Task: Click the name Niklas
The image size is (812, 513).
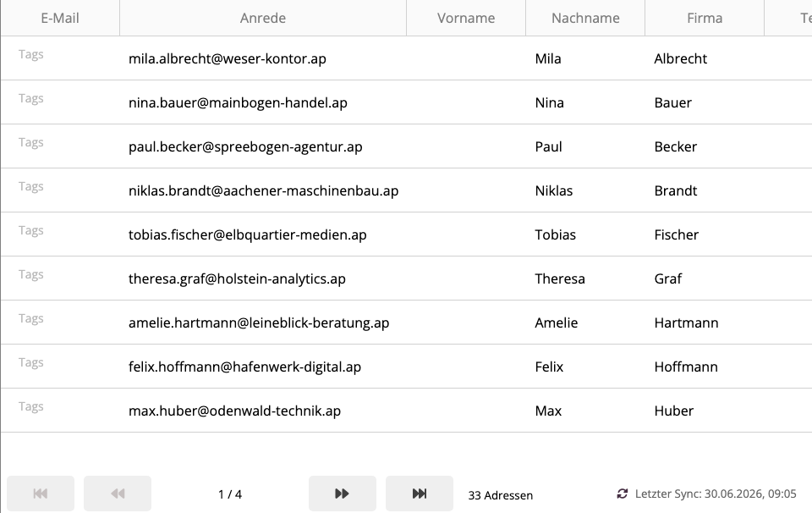Action: (x=553, y=190)
